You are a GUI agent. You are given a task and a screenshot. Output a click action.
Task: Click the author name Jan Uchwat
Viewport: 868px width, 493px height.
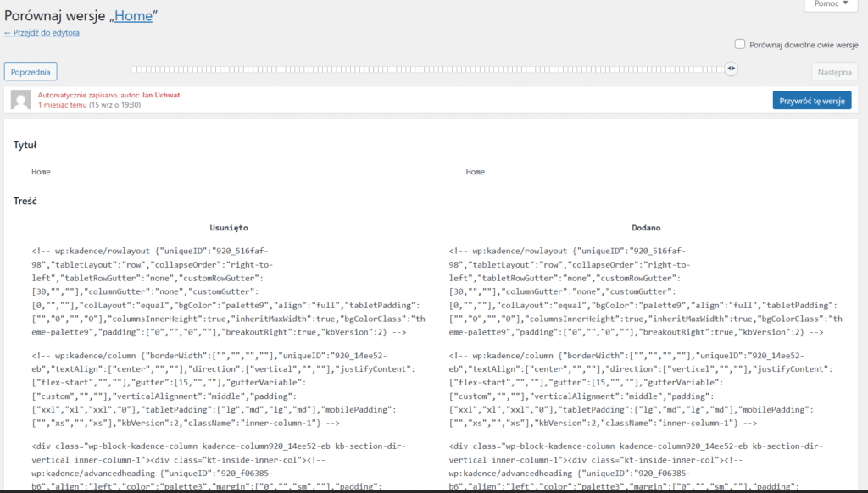point(160,95)
